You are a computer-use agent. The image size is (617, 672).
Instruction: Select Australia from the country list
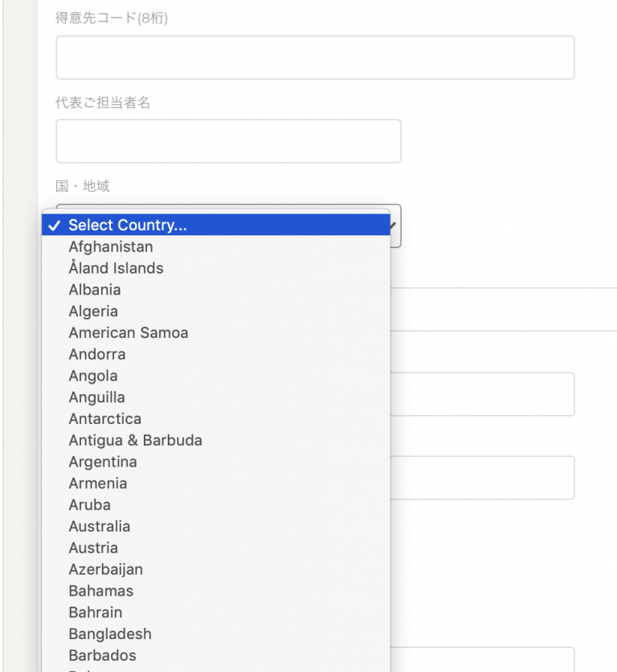click(99, 526)
